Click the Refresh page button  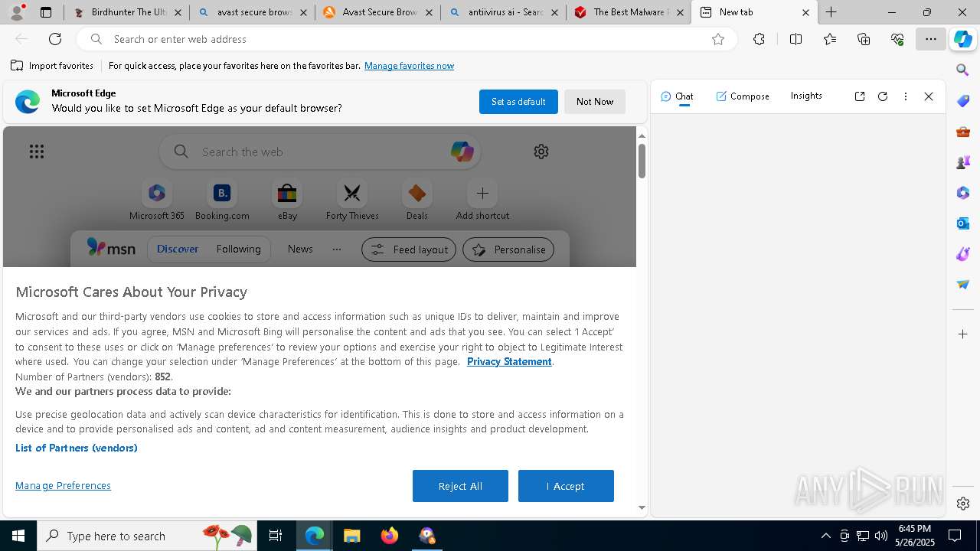[x=55, y=39]
